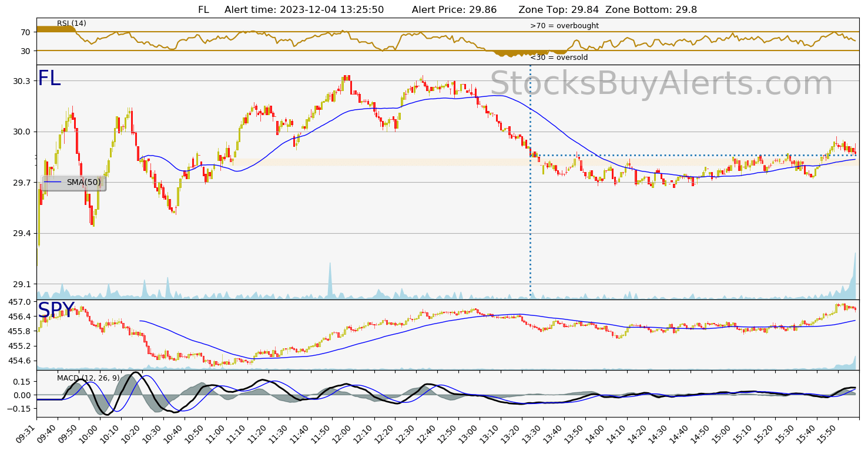Click the 456.4 SPY axis label

(20, 317)
